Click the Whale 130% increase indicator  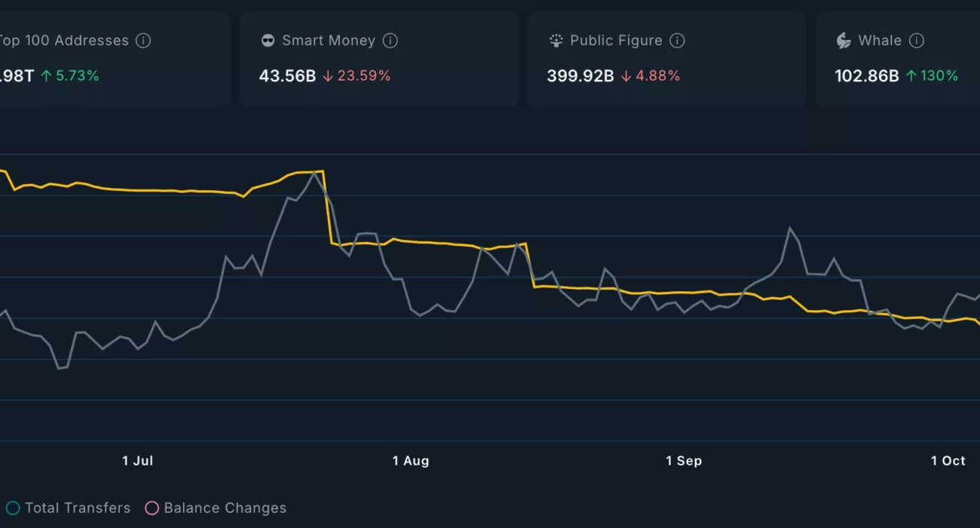(932, 75)
